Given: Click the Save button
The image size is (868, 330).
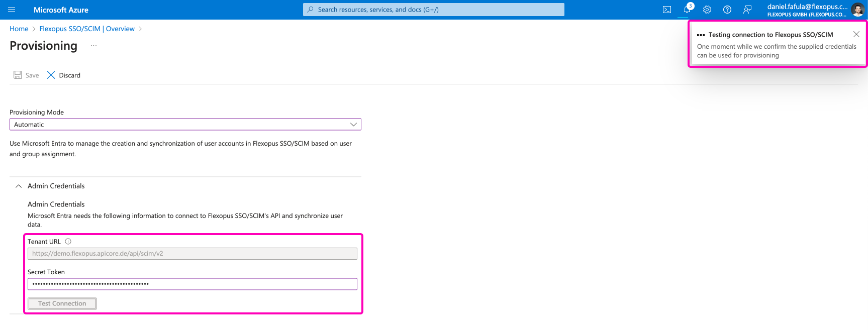Looking at the screenshot, I should pos(26,75).
